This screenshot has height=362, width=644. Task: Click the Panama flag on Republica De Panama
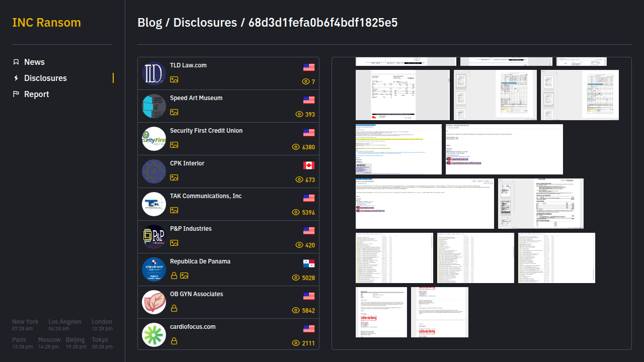pos(308,263)
